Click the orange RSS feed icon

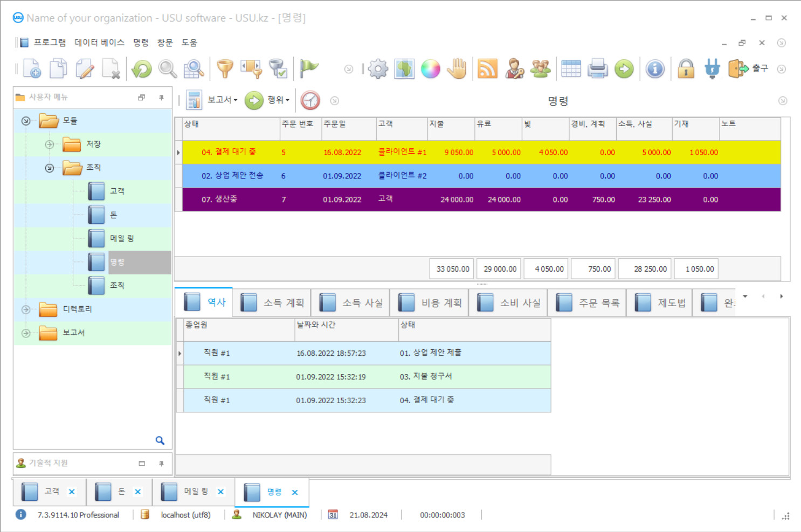point(487,69)
